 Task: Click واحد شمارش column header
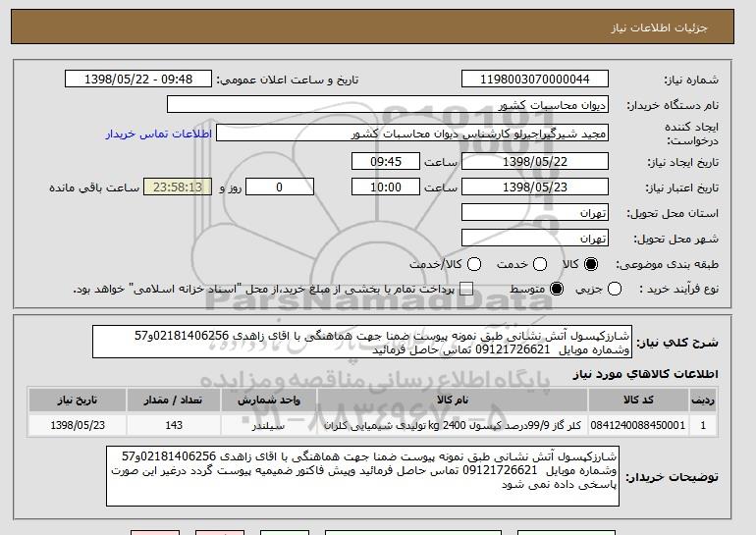click(269, 401)
